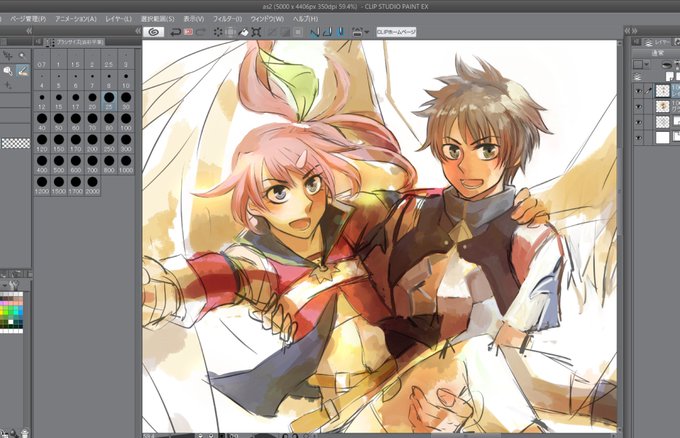Open the ページ管理(P) menu
The height and width of the screenshot is (438, 680).
pyautogui.click(x=28, y=19)
